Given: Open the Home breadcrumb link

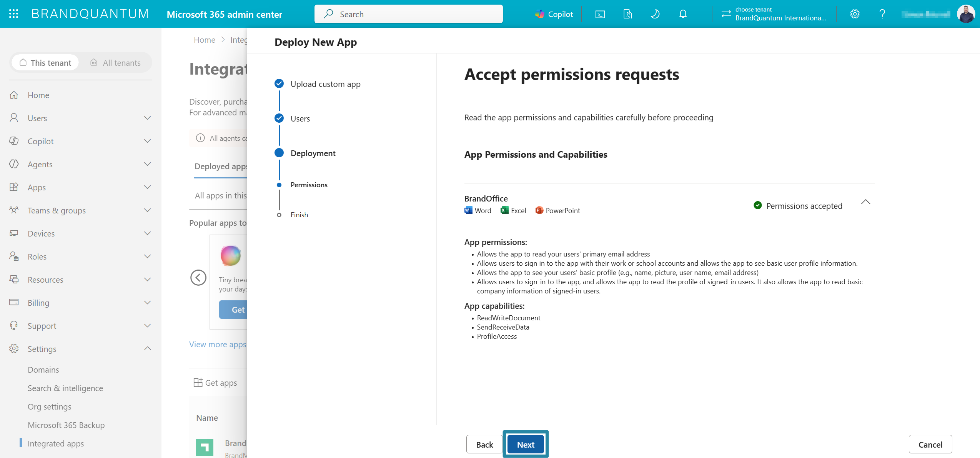Looking at the screenshot, I should (205, 40).
